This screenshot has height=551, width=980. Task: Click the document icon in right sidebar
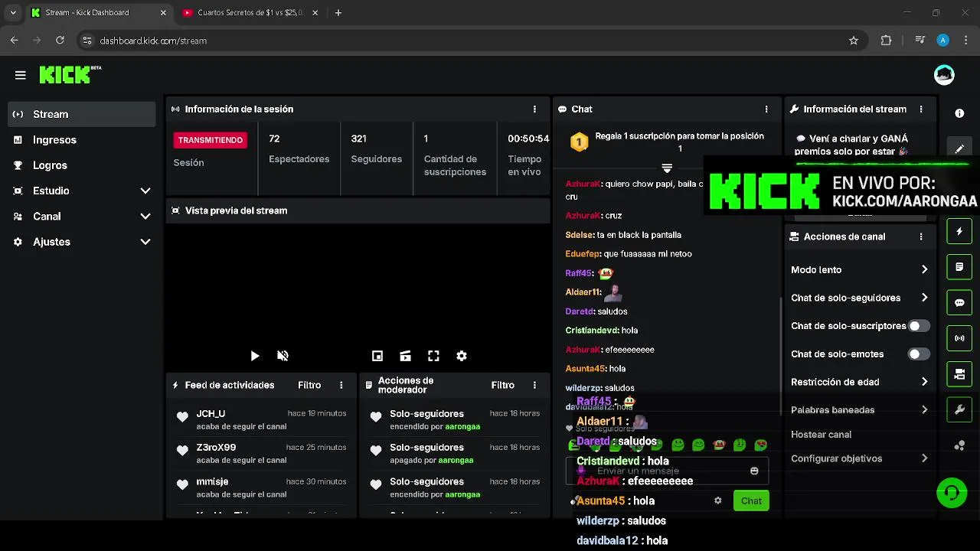tap(959, 267)
